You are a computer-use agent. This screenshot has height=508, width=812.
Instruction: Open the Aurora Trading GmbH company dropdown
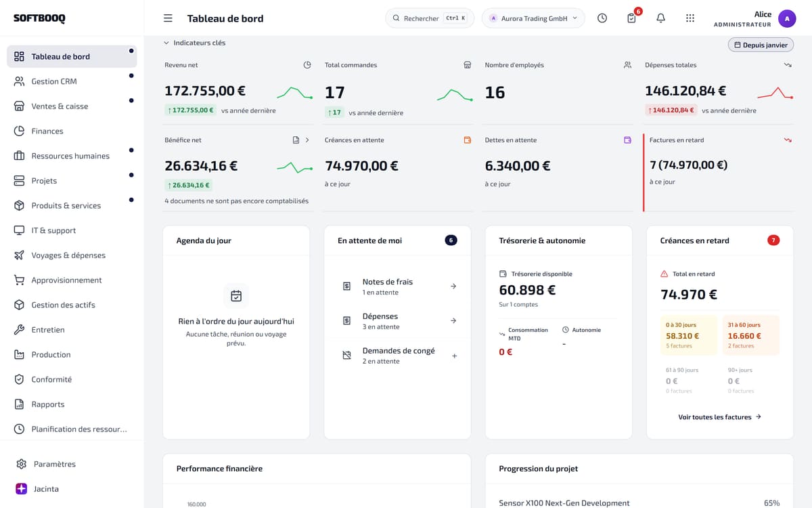tap(533, 18)
